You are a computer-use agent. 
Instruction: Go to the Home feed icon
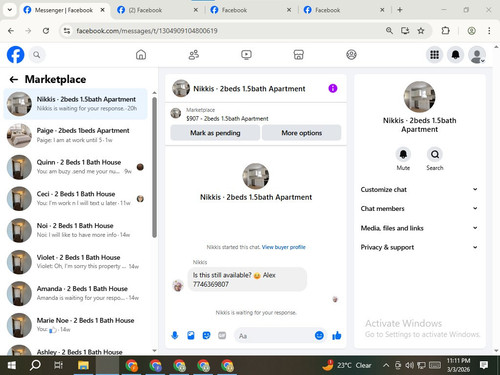pos(141,55)
